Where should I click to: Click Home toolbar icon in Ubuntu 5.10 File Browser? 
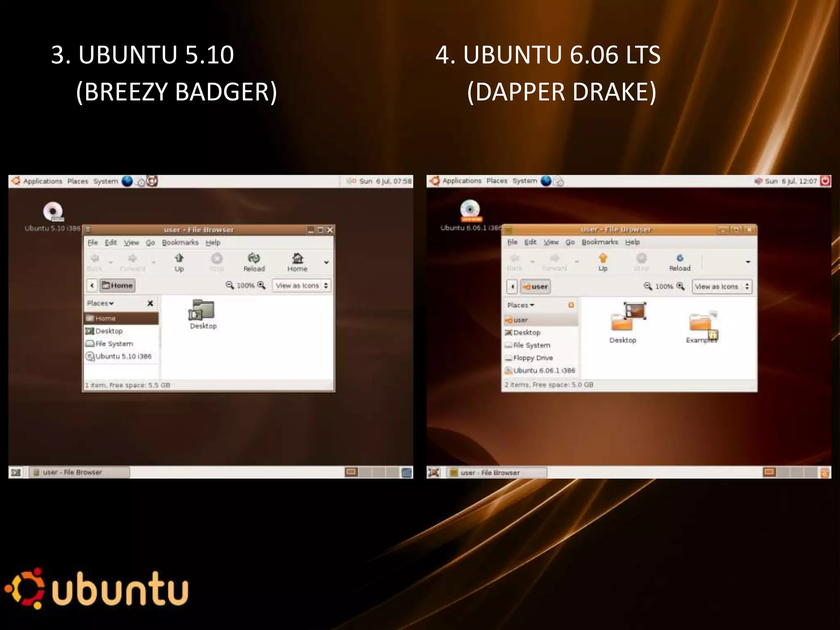click(x=297, y=262)
